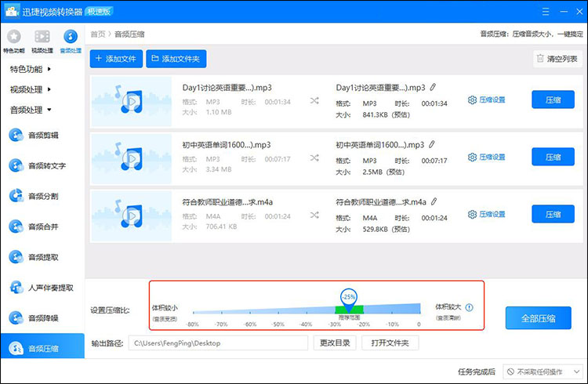Screen dimensions: 588x384
Task: Click the 全部压缩 button
Action: (538, 318)
